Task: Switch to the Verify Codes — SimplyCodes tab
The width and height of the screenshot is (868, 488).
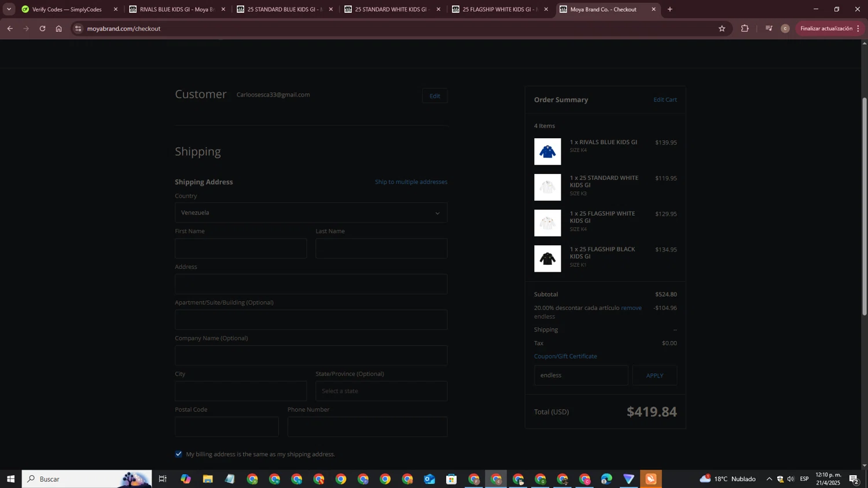Action: tap(67, 9)
